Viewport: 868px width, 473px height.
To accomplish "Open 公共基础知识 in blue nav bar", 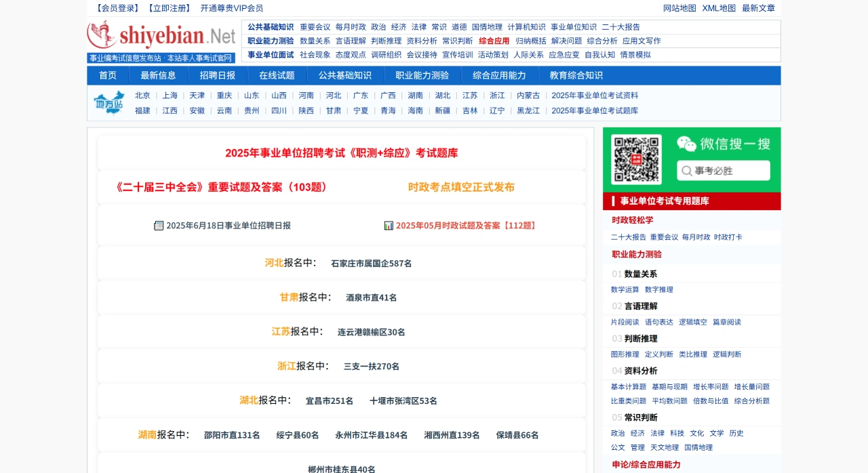I will click(345, 75).
